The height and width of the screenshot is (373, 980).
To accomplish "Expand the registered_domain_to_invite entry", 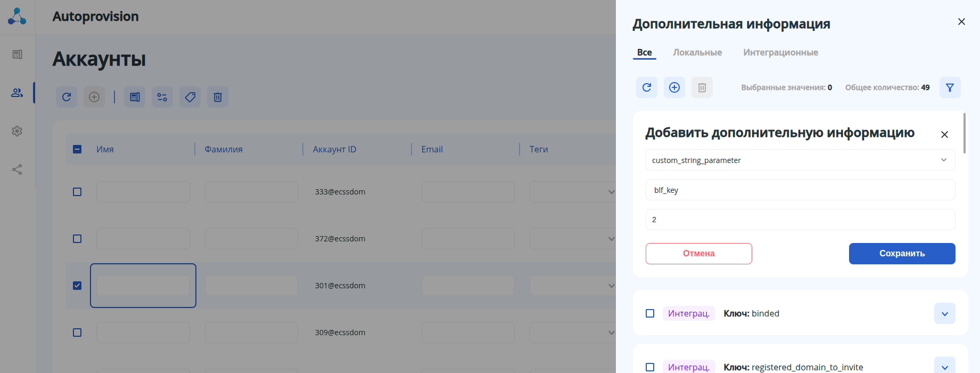I will pyautogui.click(x=944, y=367).
